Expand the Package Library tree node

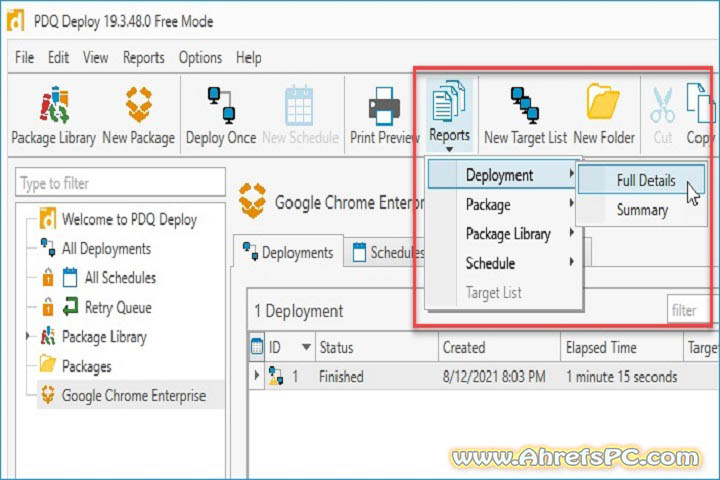click(28, 336)
